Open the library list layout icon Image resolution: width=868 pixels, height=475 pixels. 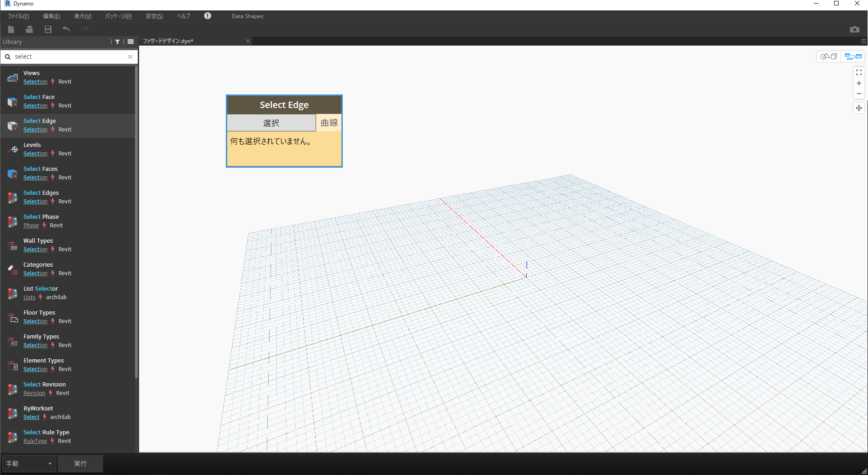pyautogui.click(x=131, y=42)
